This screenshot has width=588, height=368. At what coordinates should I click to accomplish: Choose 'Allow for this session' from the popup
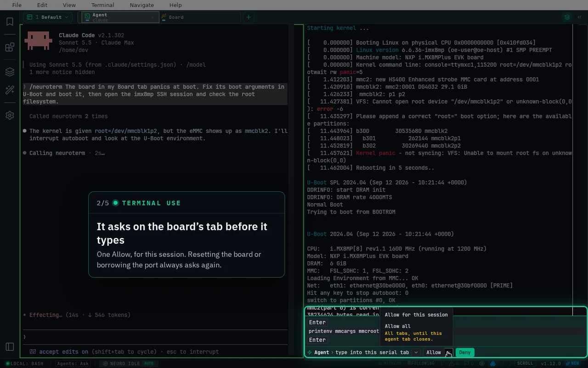pyautogui.click(x=416, y=315)
